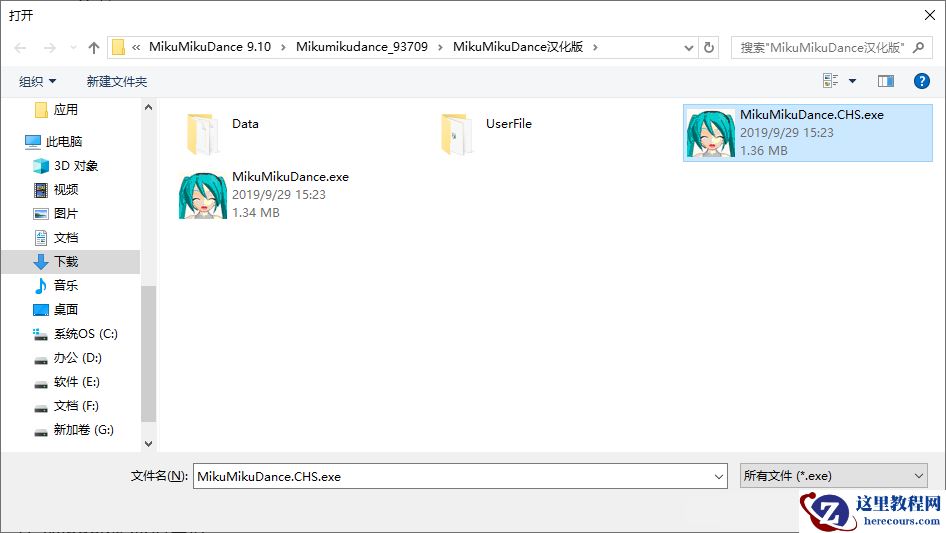Click the sidebar scrollbar thumb
This screenshot has width=946, height=533.
(148, 353)
